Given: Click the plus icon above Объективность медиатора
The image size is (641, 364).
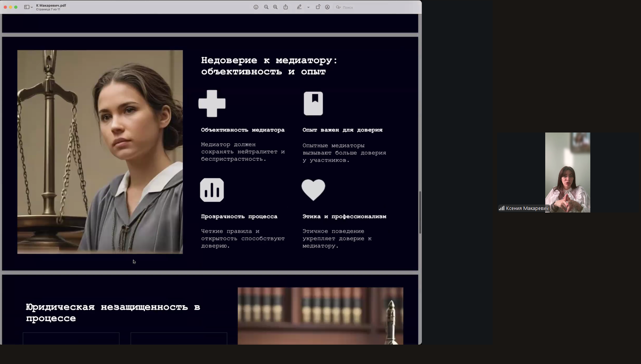Looking at the screenshot, I should (x=212, y=103).
